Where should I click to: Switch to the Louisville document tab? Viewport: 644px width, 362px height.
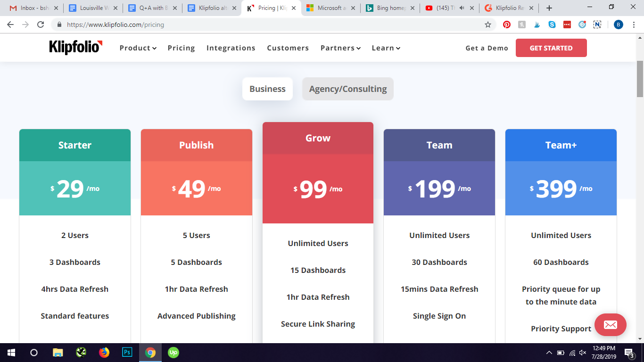[92, 8]
